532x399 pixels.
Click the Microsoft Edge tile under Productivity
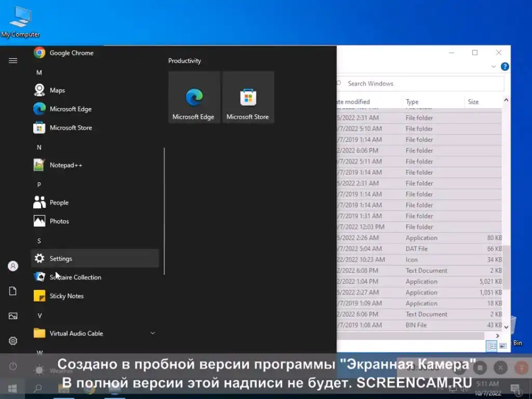click(194, 97)
